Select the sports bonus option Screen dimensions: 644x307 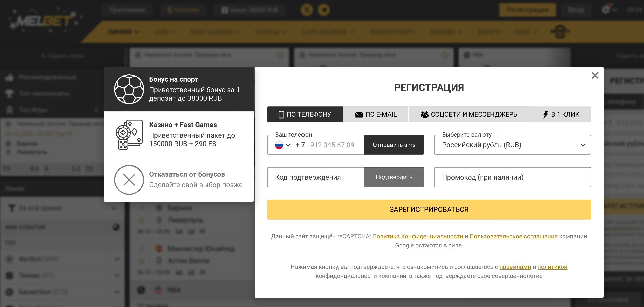point(179,89)
